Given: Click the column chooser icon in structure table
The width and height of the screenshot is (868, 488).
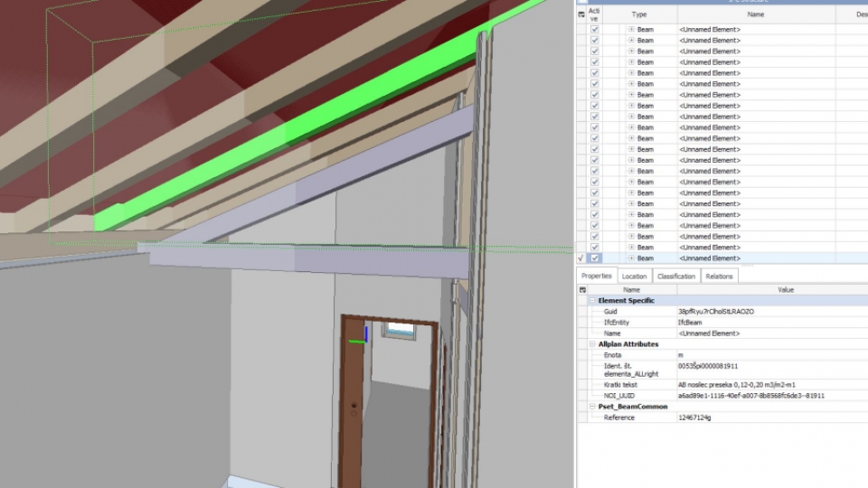Looking at the screenshot, I should 581,14.
